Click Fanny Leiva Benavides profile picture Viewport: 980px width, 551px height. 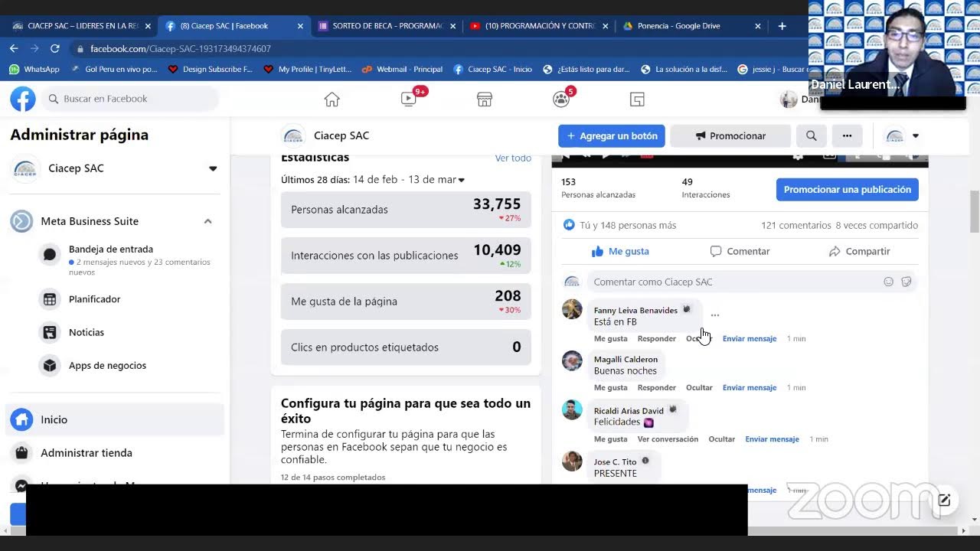pos(572,309)
